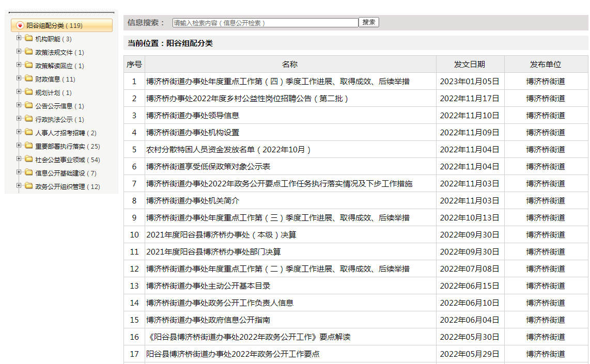
Task: Open the 信息公开基础建设 (7) category
Action: [66, 173]
